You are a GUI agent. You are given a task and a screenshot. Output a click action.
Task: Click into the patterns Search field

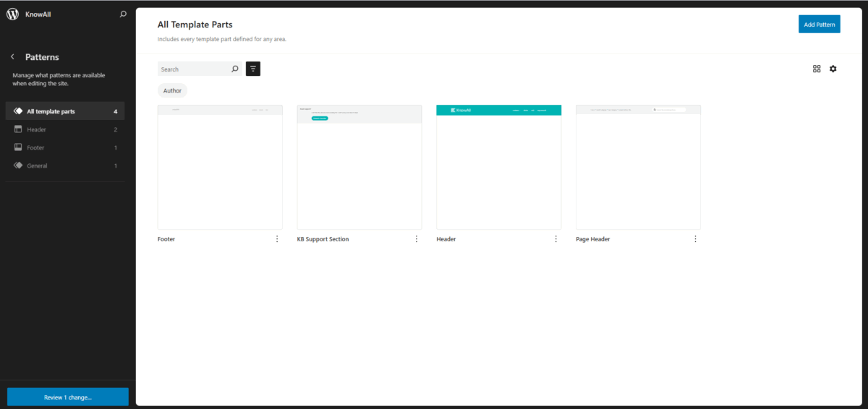point(192,69)
